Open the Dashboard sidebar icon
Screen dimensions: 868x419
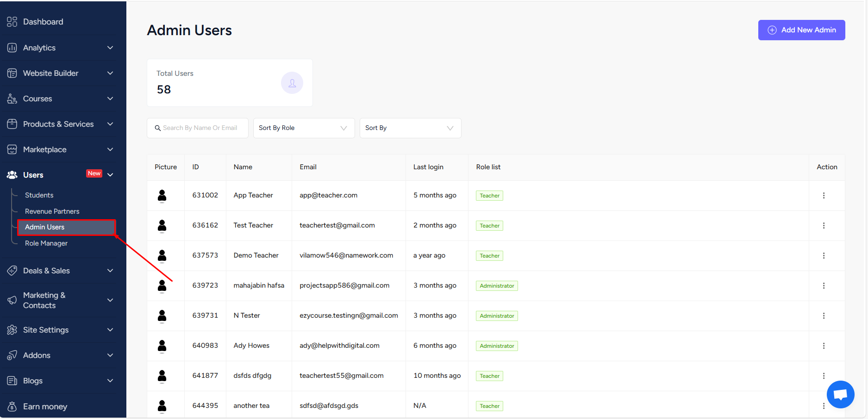[x=12, y=22]
